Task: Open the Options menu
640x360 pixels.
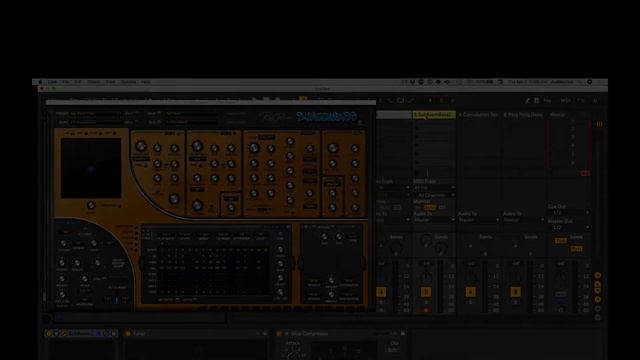Action: [128, 82]
